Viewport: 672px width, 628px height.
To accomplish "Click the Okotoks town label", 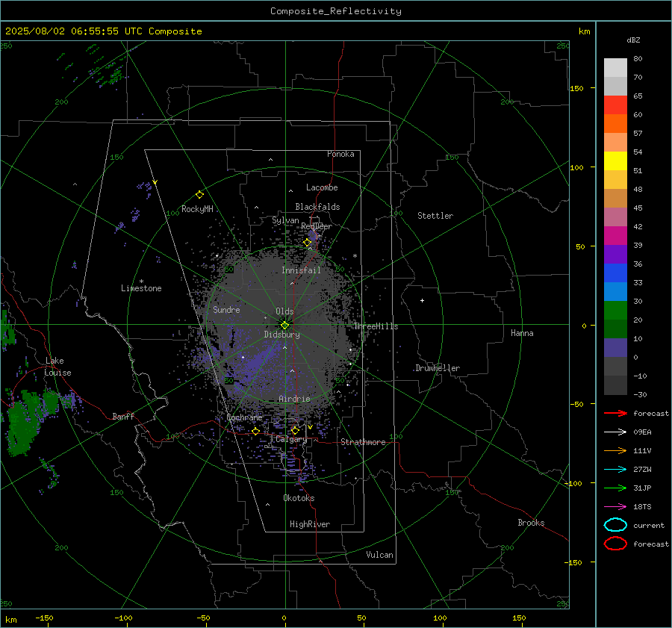I will (x=299, y=498).
